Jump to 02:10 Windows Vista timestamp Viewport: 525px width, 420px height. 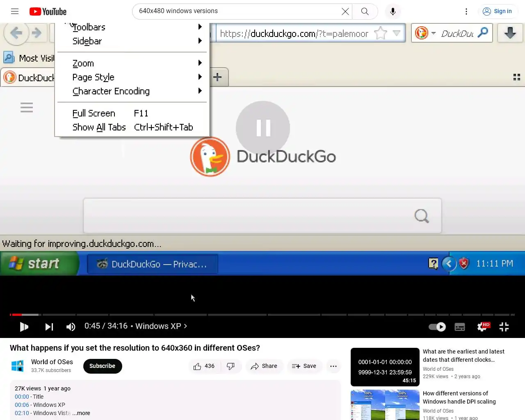22,413
